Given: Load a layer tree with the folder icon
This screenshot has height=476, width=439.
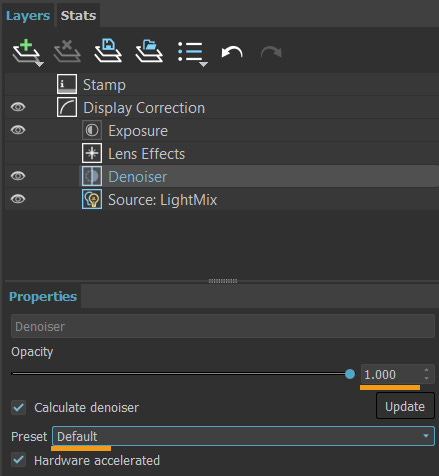Looking at the screenshot, I should point(149,51).
